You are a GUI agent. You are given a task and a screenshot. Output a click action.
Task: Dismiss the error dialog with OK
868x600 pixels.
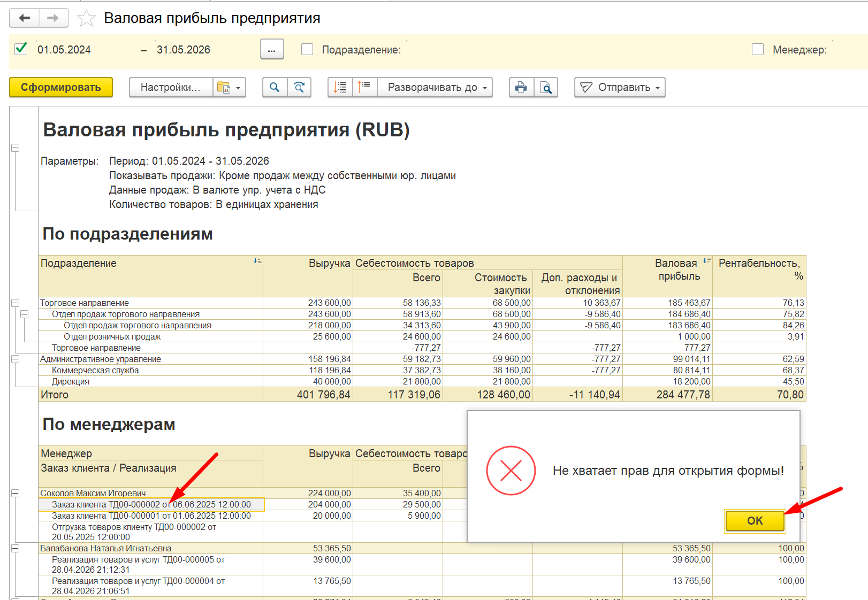pyautogui.click(x=755, y=520)
